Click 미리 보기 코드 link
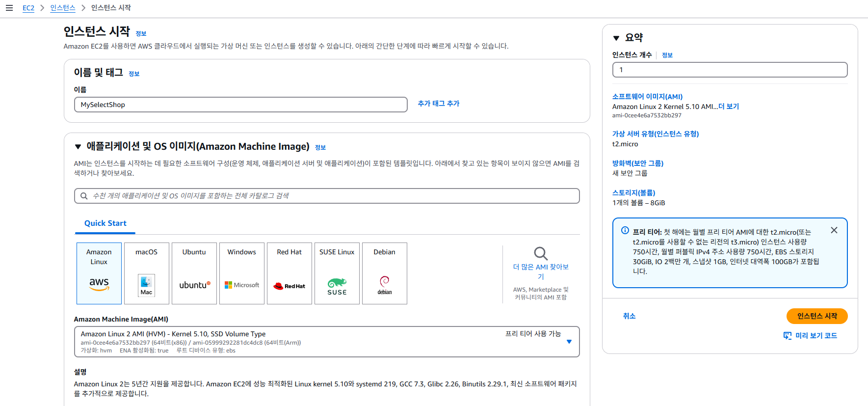This screenshot has width=868, height=406. (x=816, y=336)
